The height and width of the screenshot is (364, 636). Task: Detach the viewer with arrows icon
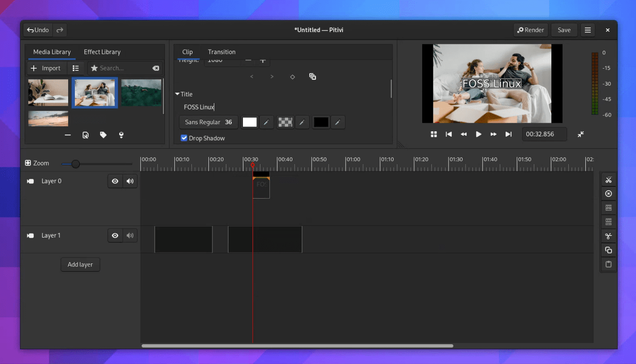(580, 134)
